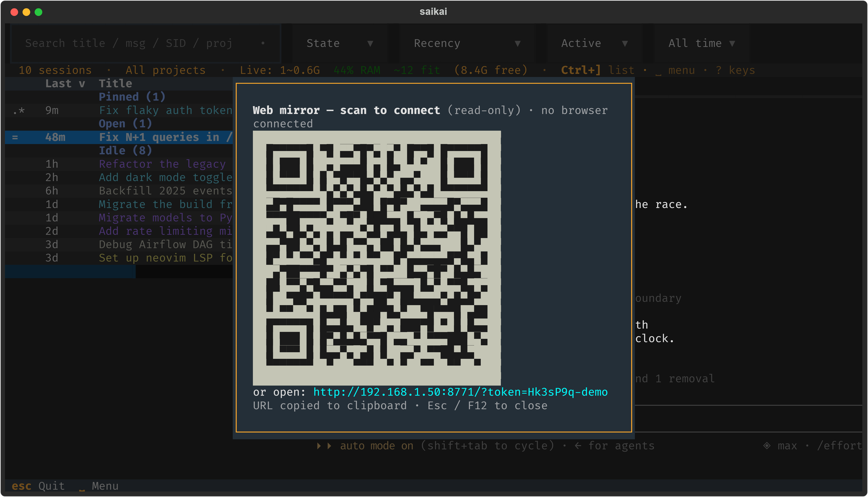868x497 pixels.
Task: Open 'Menu' in the footer bar
Action: (x=99, y=486)
